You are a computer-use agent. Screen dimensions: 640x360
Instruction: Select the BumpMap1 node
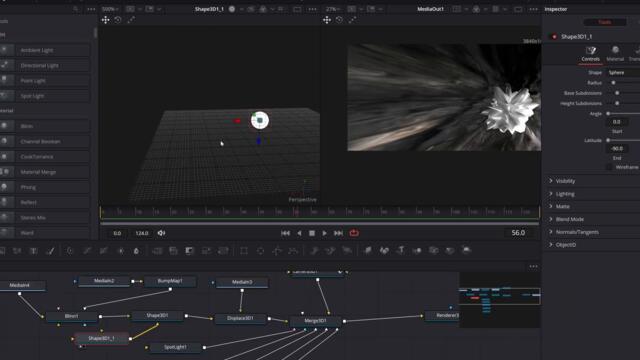click(x=170, y=281)
